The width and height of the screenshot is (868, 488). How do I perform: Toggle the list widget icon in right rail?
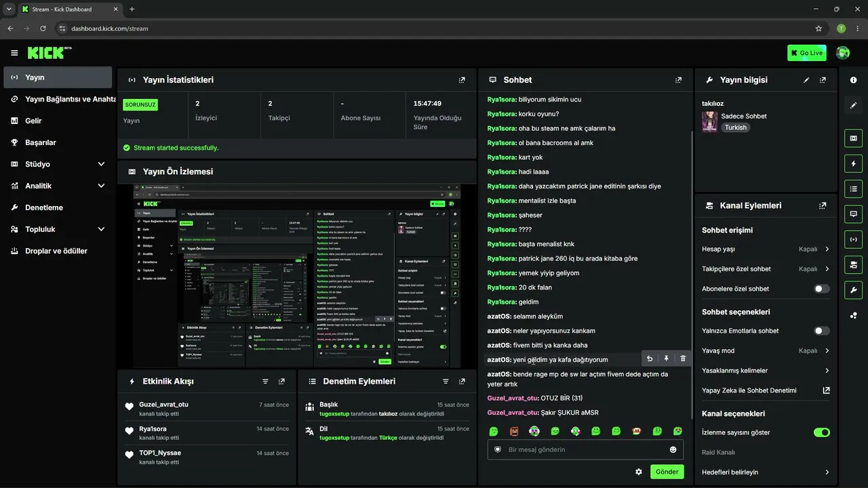point(853,188)
